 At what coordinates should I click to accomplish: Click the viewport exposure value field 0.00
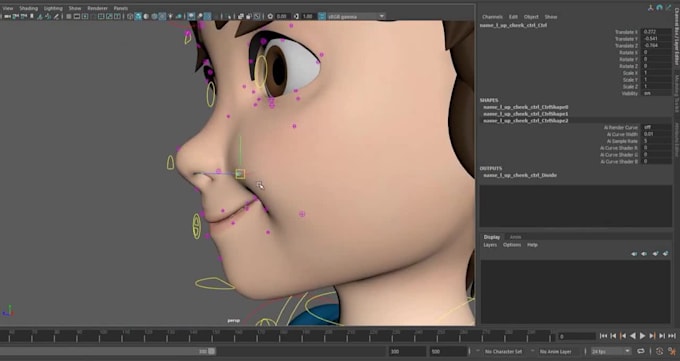point(282,16)
